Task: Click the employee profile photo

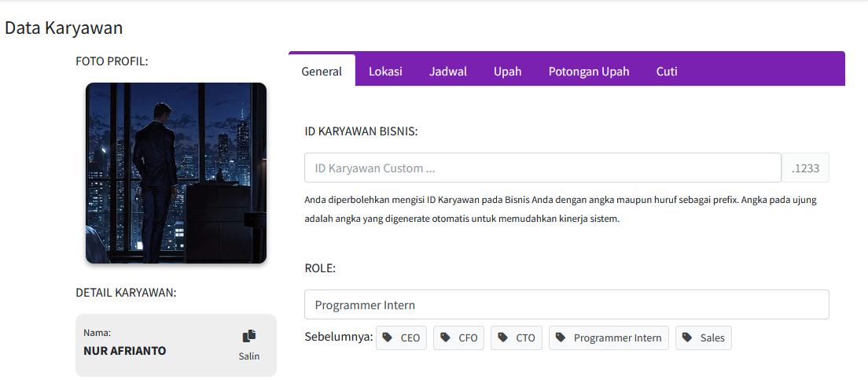Action: pos(176,173)
